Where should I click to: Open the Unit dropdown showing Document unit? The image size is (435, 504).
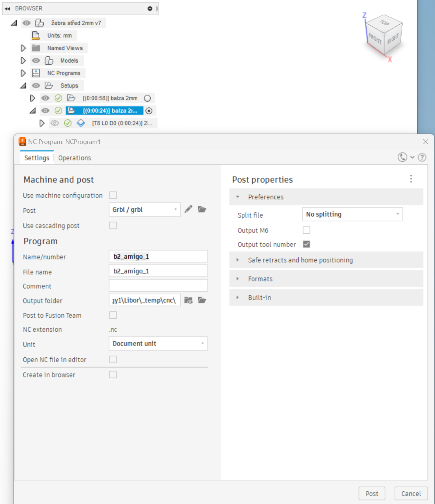158,343
